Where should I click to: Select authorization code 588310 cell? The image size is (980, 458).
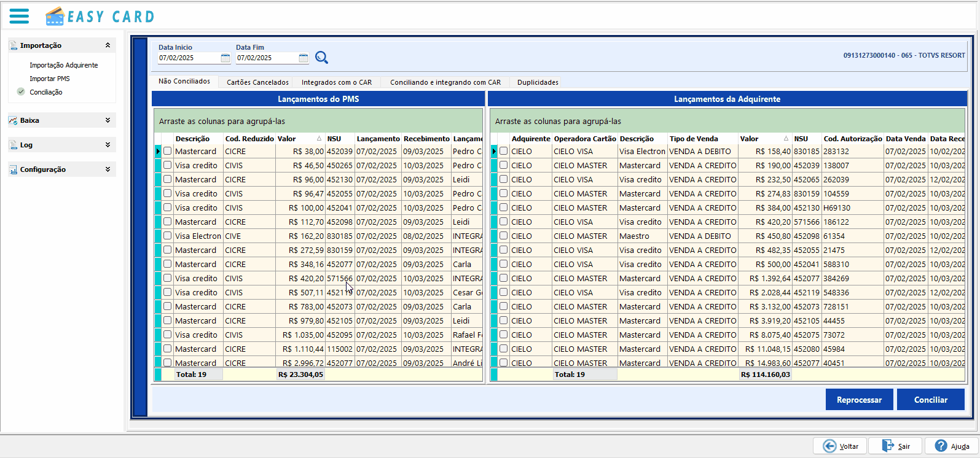(x=853, y=264)
